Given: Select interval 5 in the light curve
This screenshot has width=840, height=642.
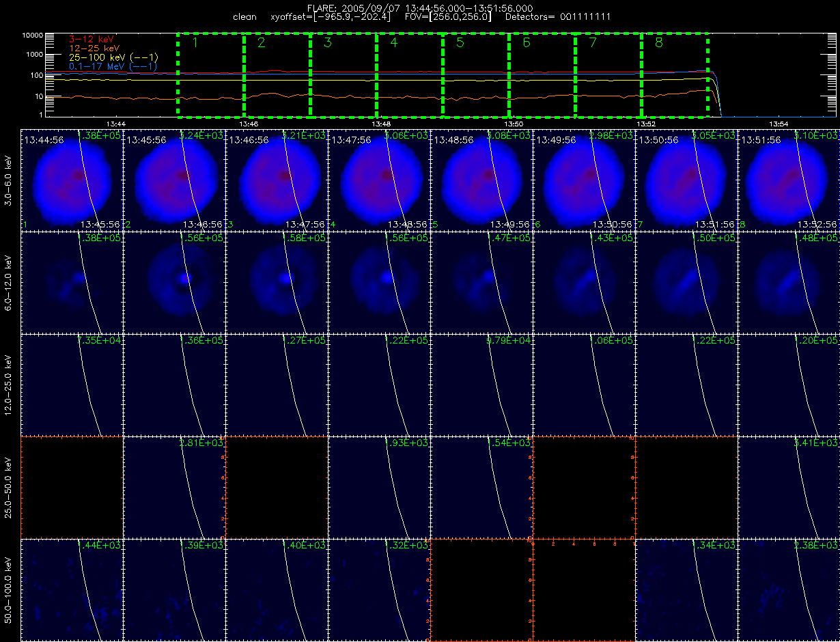Looking at the screenshot, I should coord(476,74).
